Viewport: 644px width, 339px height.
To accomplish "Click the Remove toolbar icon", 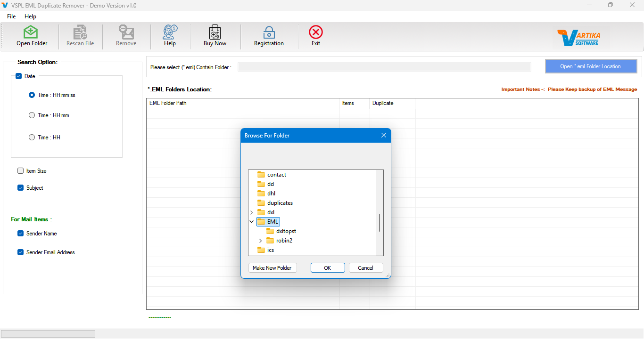I will tap(126, 32).
